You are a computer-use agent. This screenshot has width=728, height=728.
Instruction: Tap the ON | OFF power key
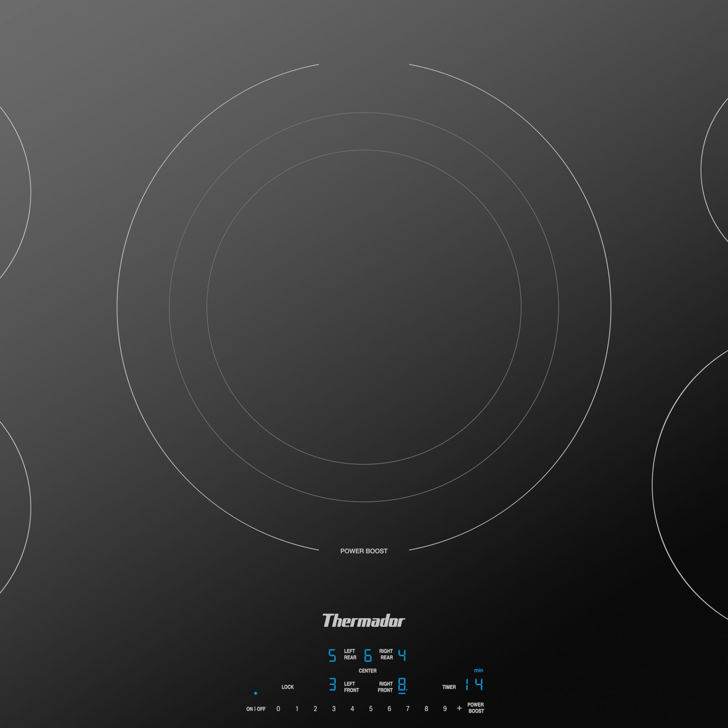pyautogui.click(x=256, y=709)
